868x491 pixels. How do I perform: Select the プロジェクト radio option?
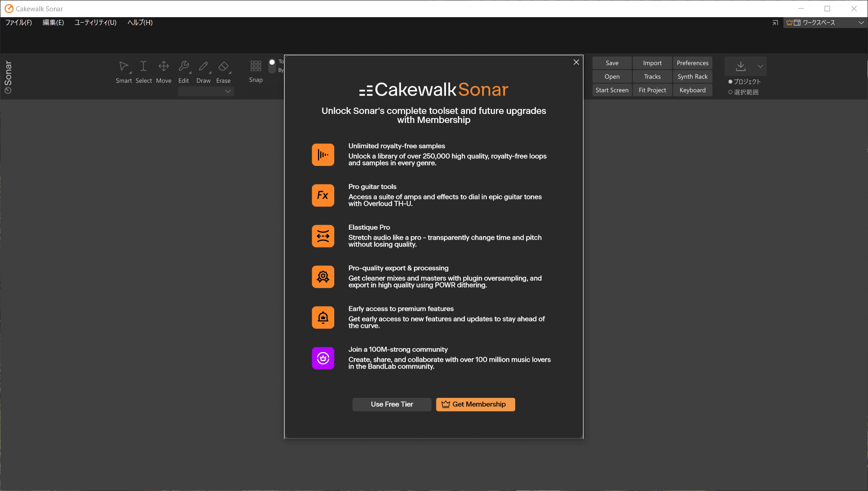[x=745, y=81]
